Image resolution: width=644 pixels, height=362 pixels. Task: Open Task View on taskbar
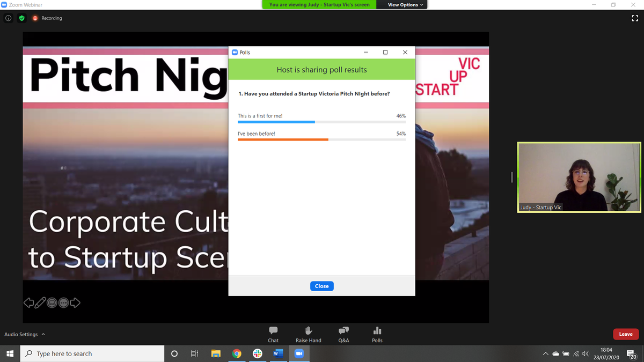[x=194, y=353]
